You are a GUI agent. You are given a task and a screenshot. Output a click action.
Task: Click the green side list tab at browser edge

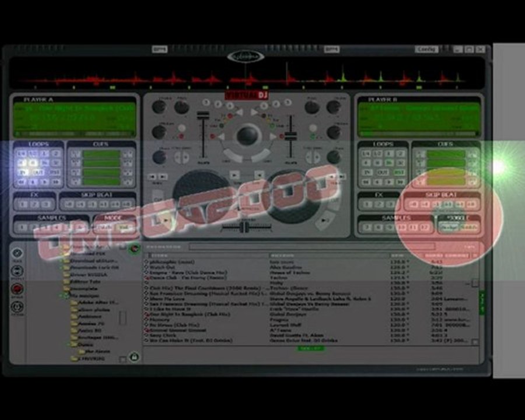pyautogui.click(x=482, y=303)
